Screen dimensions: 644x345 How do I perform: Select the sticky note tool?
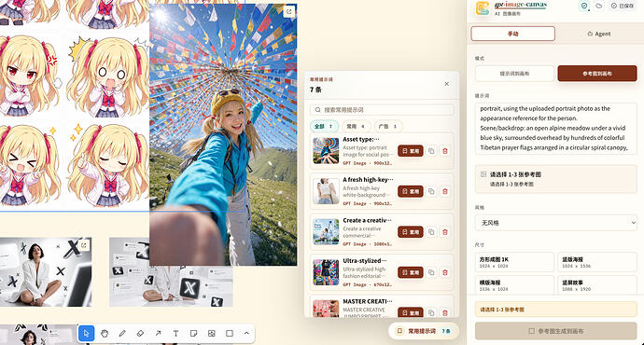(x=194, y=334)
